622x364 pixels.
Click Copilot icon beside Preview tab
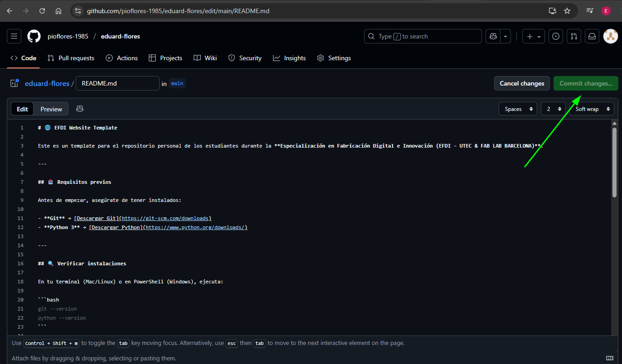point(80,109)
